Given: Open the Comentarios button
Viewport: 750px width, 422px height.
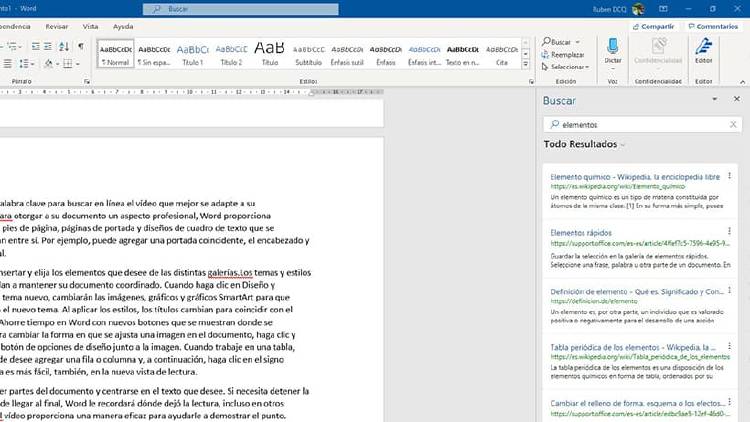Looking at the screenshot, I should (x=712, y=26).
